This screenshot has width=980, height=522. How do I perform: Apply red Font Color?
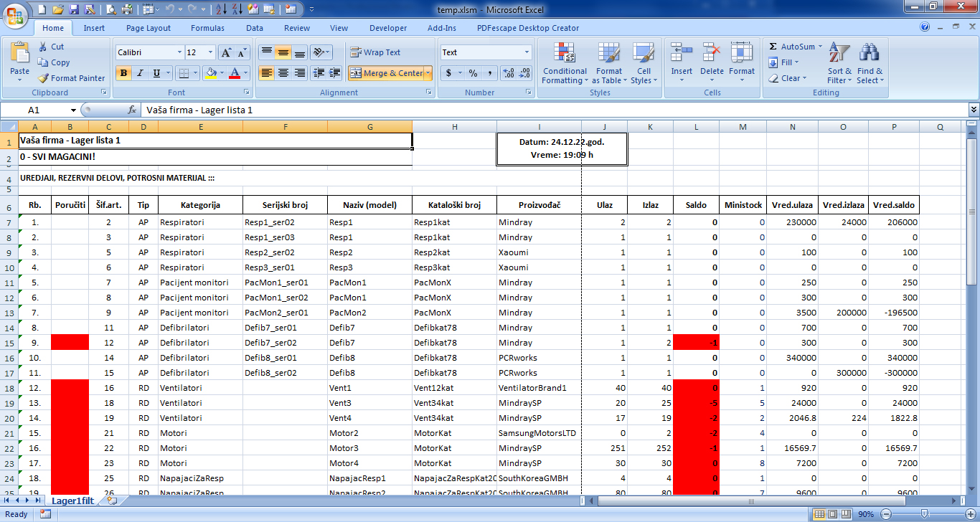pos(234,73)
